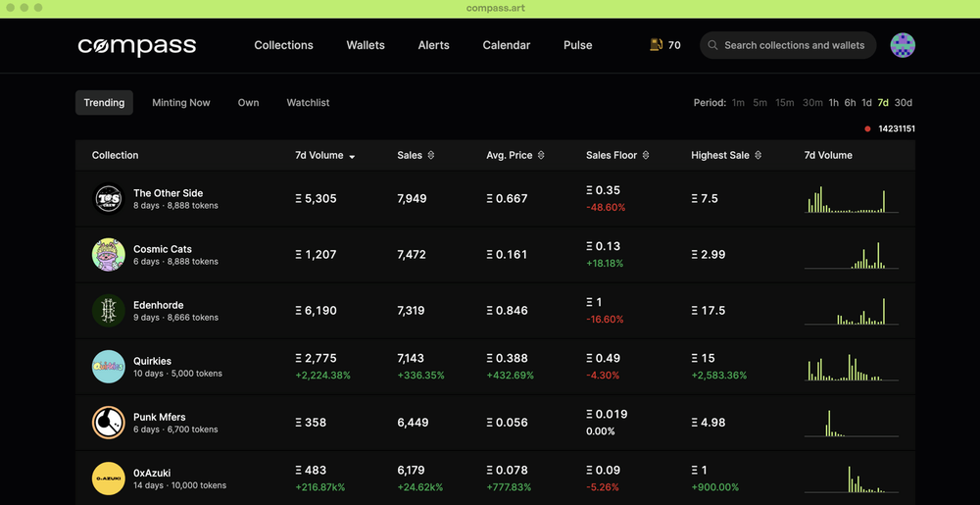The image size is (980, 505).
Task: Click Cosmic Cats sales count 7,472
Action: point(412,255)
